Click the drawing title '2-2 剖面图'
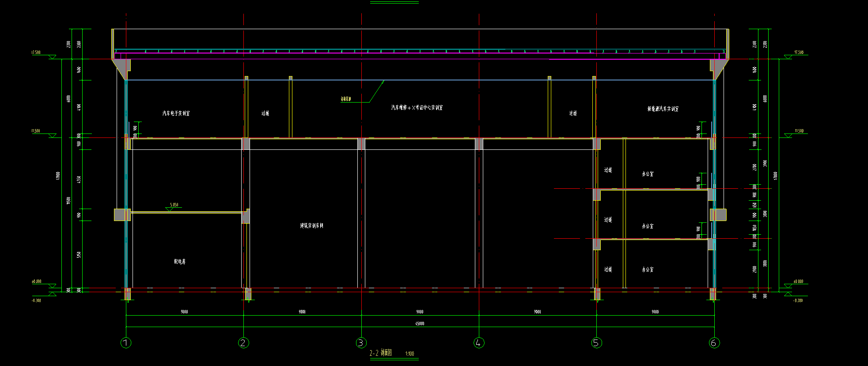The height and width of the screenshot is (366, 868). (x=381, y=353)
